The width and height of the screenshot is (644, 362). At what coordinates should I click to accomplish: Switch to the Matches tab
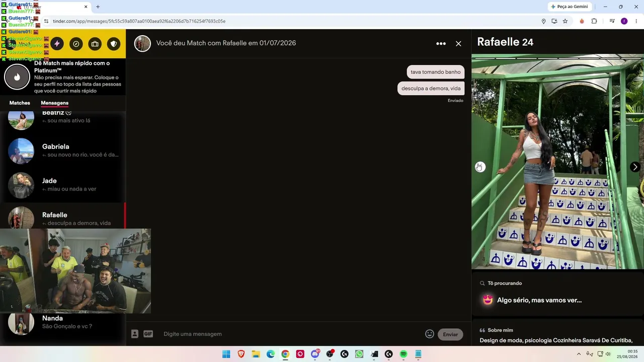pos(20,103)
